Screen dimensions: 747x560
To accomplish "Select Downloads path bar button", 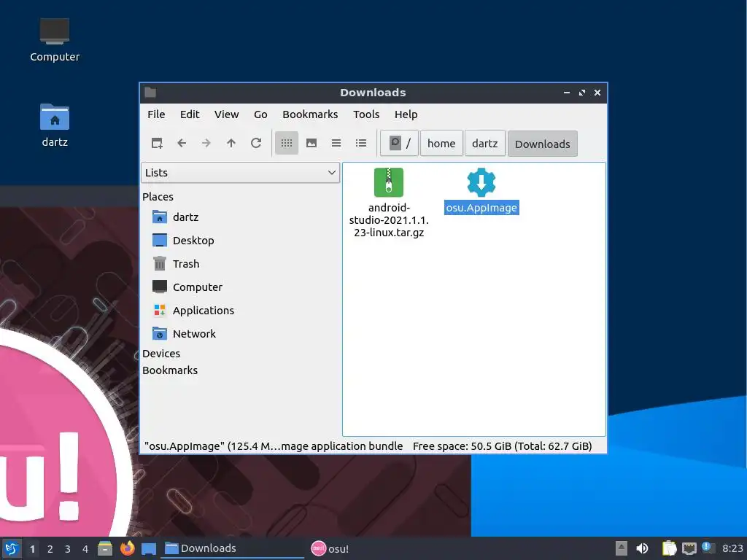I will [x=542, y=144].
